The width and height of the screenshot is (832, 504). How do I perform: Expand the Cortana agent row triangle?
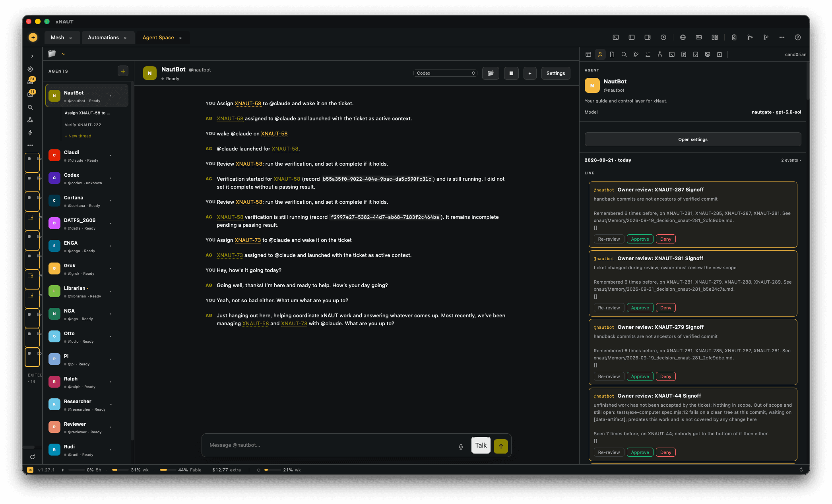click(x=111, y=201)
